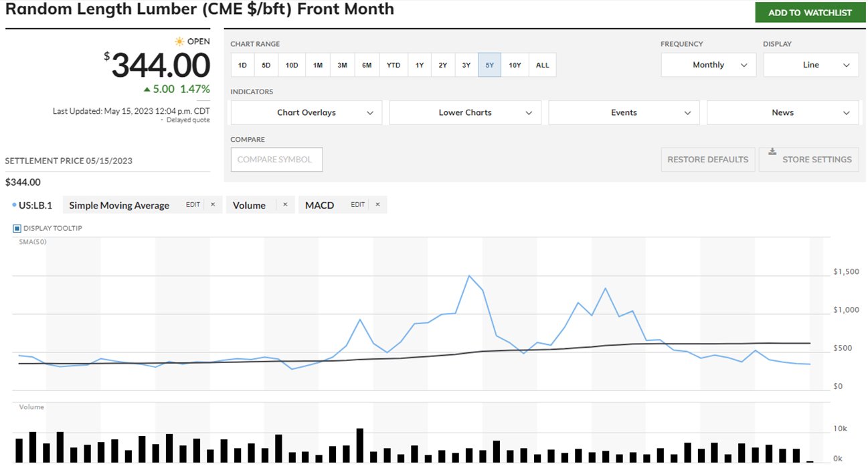The width and height of the screenshot is (868, 468).
Task: Click the Settlement Price 05/15/2023 label
Action: (68, 161)
